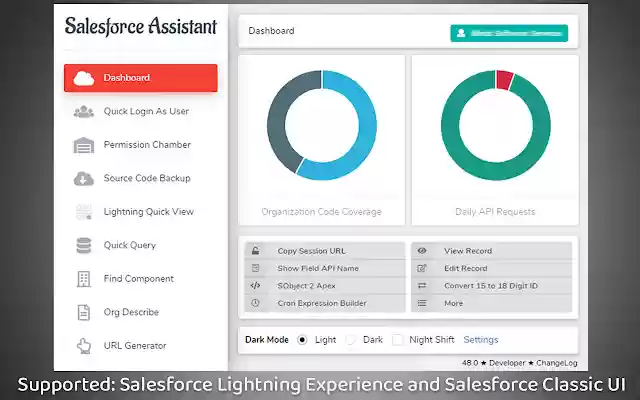Click the icon beside Show Field API Name
This screenshot has width=640, height=400.
point(256,268)
